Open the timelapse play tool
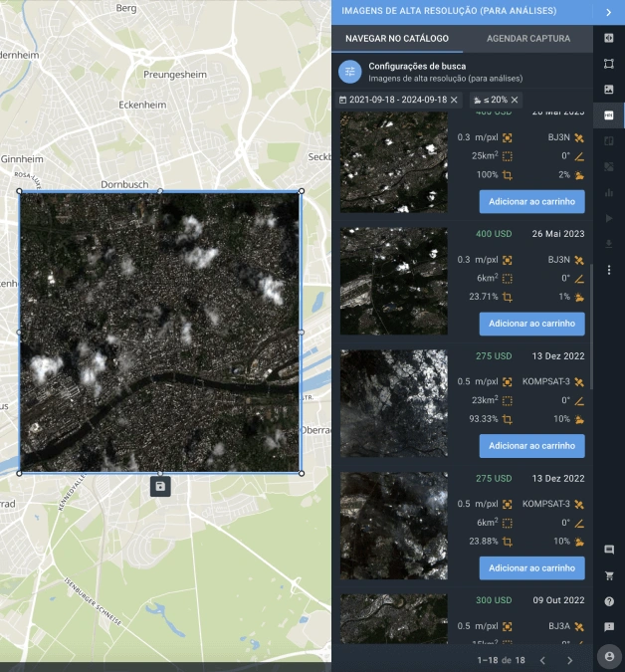Viewport: 625px width, 672px height. tap(609, 219)
